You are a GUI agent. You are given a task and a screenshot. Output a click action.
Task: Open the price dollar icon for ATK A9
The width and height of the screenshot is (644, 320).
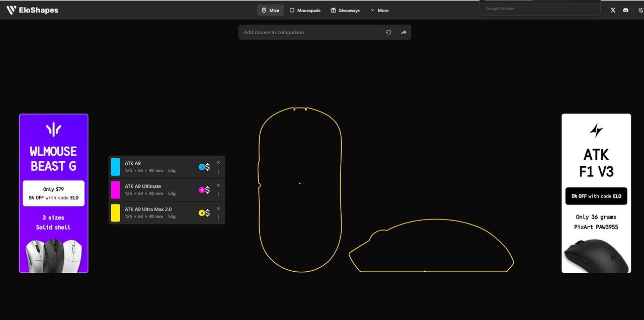pyautogui.click(x=207, y=167)
